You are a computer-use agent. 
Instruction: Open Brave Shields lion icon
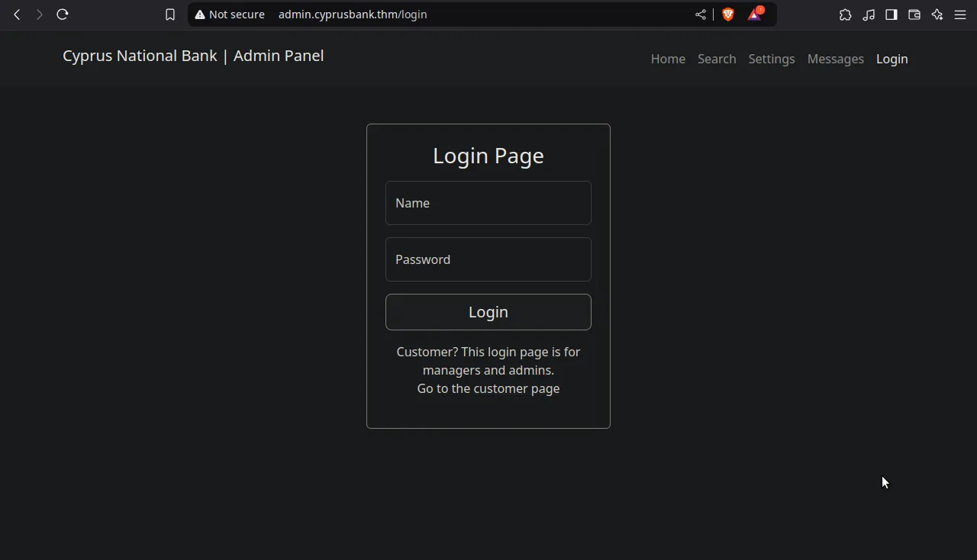click(x=727, y=14)
